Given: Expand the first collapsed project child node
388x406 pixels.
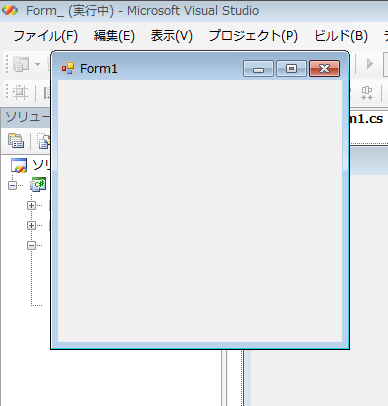Looking at the screenshot, I should tap(31, 205).
